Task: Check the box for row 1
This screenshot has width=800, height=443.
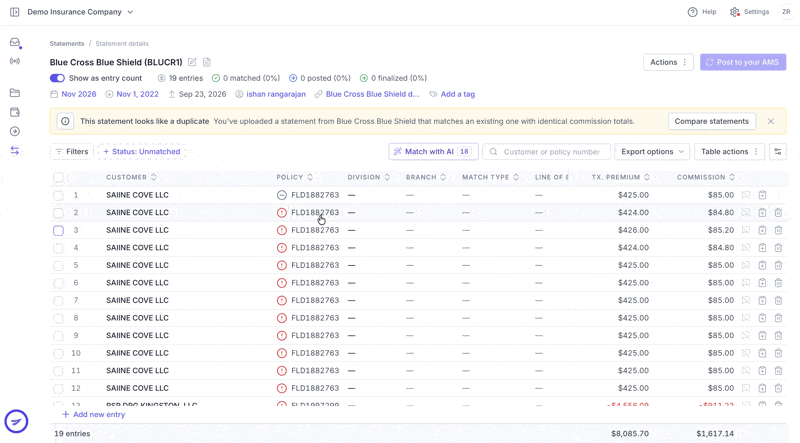Action: point(59,195)
